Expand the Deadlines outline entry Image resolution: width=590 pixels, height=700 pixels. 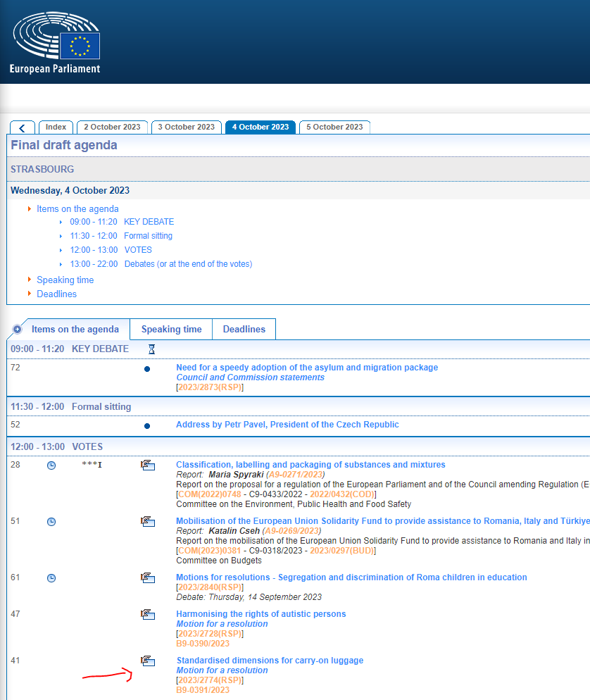[56, 294]
